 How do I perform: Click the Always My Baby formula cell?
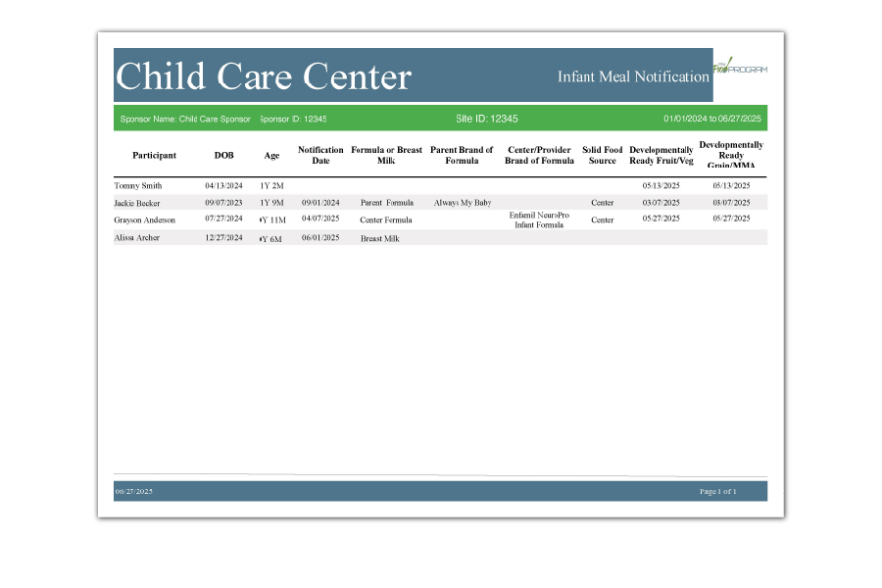(463, 203)
